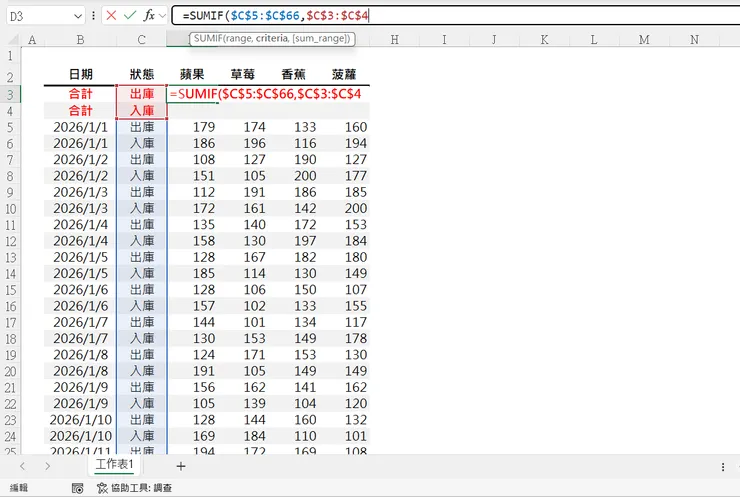Image resolution: width=740 pixels, height=497 pixels.
Task: Open sheet tab bar options three-dot icon
Action: tap(723, 467)
